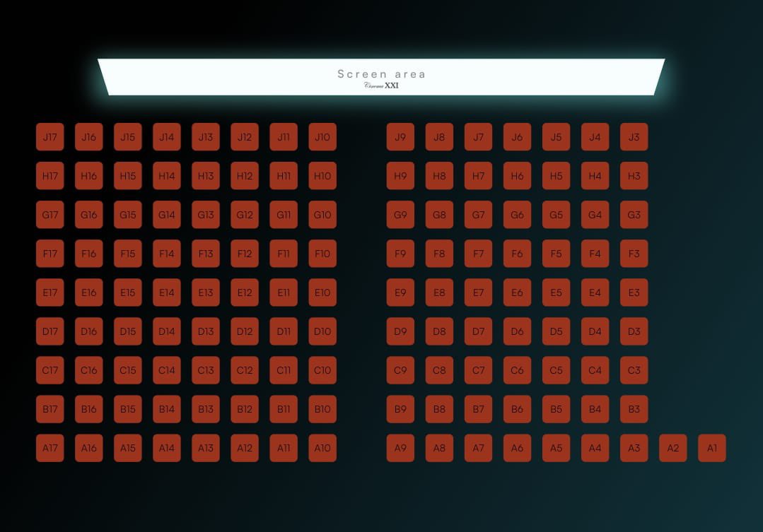Choose seat E8
This screenshot has height=532, width=763.
click(439, 292)
